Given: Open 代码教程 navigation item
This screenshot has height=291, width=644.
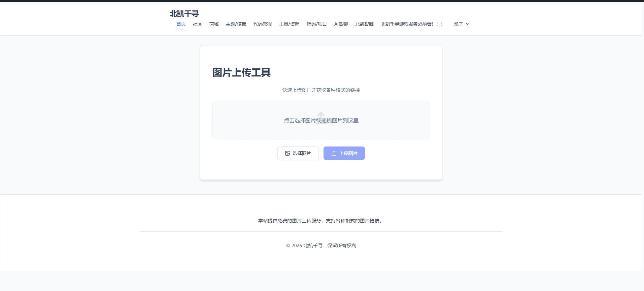Looking at the screenshot, I should pyautogui.click(x=263, y=24).
